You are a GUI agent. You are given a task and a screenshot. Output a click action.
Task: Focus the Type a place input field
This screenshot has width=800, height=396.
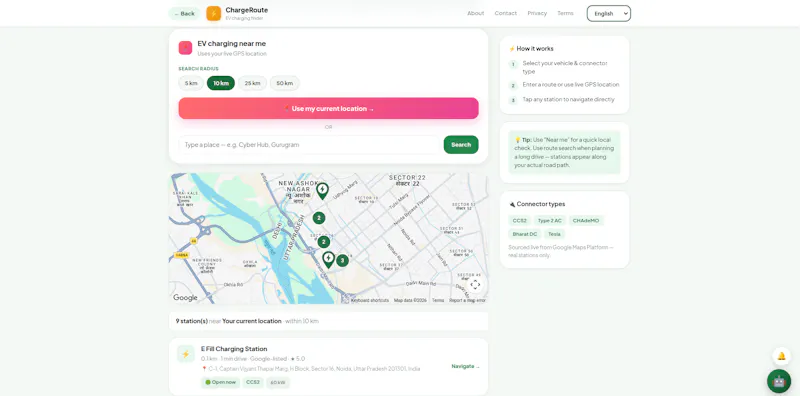point(309,145)
